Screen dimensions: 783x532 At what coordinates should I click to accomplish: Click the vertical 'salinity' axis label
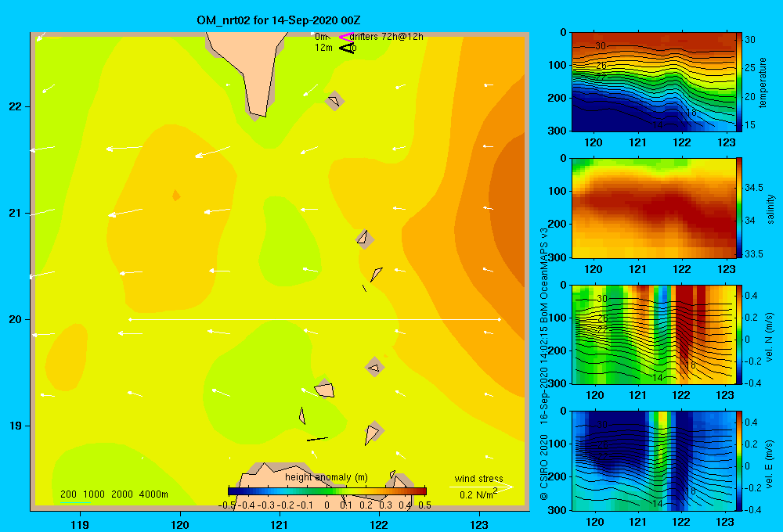(x=770, y=209)
